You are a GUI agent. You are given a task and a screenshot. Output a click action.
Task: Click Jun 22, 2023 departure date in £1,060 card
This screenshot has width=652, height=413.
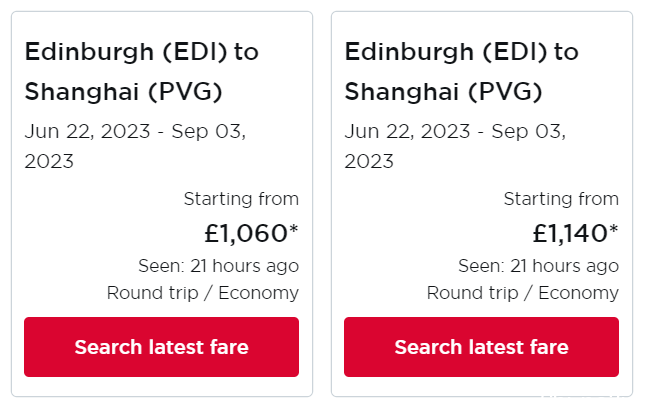87,132
